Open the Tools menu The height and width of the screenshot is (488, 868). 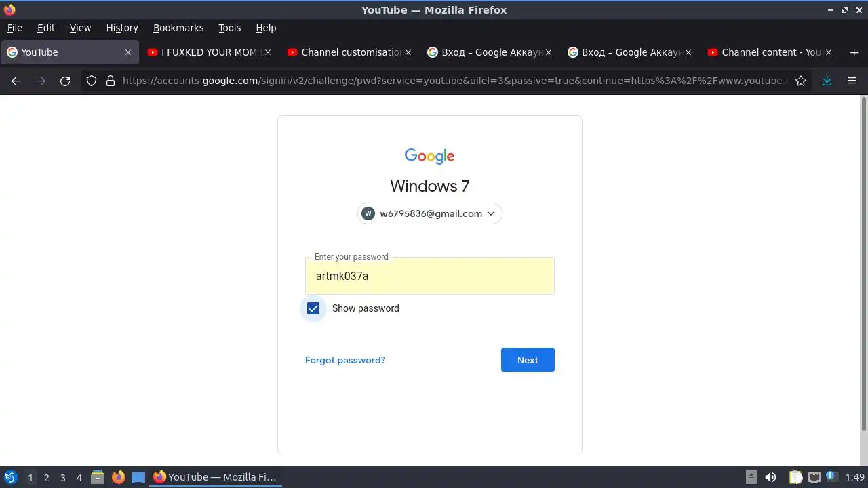(x=229, y=28)
